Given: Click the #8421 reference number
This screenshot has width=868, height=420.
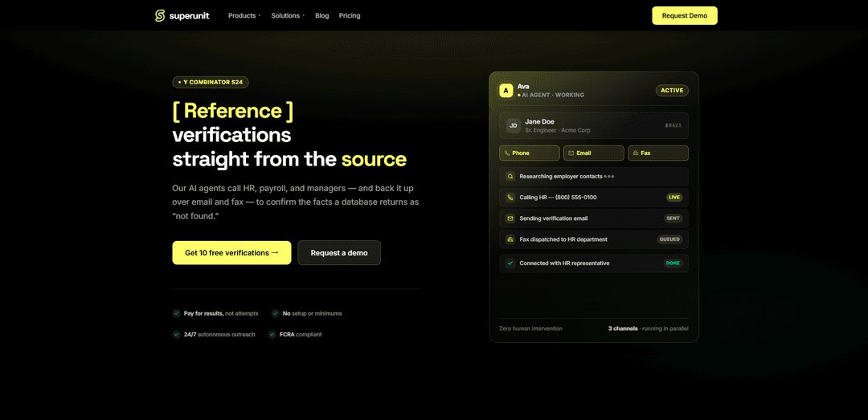Looking at the screenshot, I should pos(674,125).
